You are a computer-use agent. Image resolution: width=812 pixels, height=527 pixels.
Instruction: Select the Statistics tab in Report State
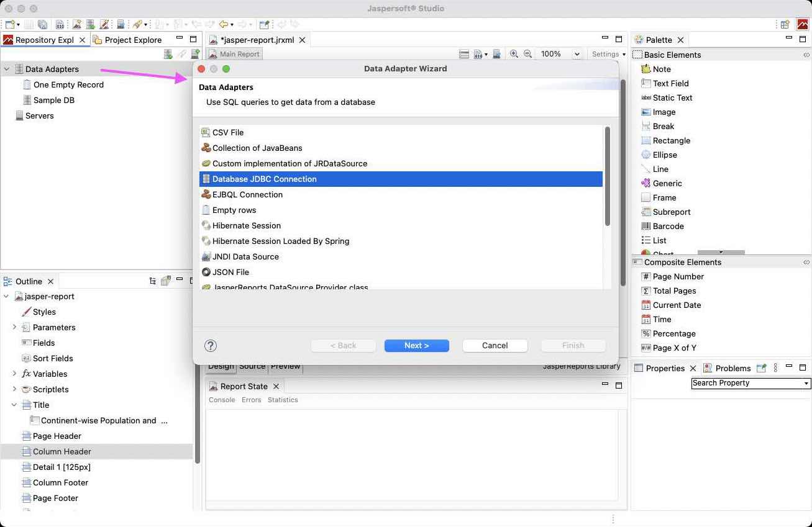click(x=283, y=400)
